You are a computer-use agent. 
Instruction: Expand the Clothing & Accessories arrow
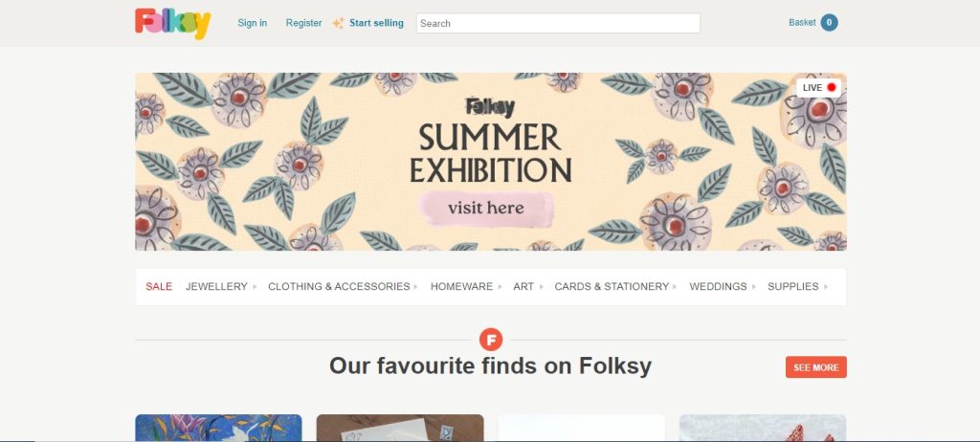[417, 287]
